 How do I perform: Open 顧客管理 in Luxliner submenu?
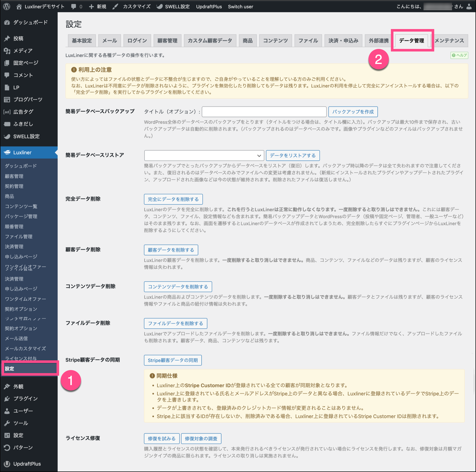(x=14, y=176)
